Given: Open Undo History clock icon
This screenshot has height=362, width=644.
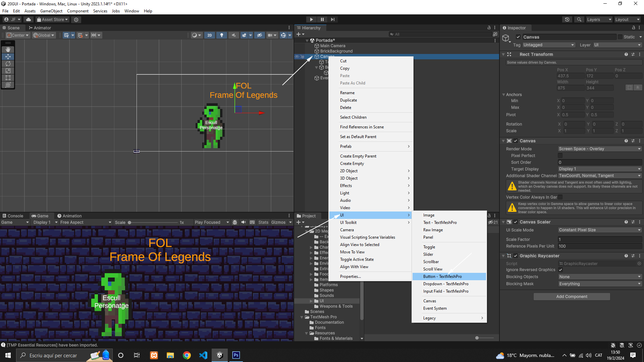Looking at the screenshot, I should (567, 19).
